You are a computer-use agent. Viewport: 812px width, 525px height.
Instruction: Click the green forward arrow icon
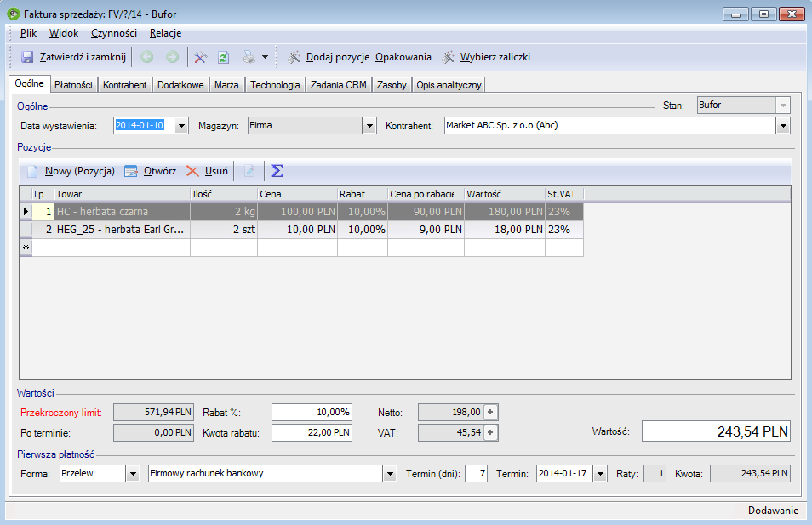[172, 57]
